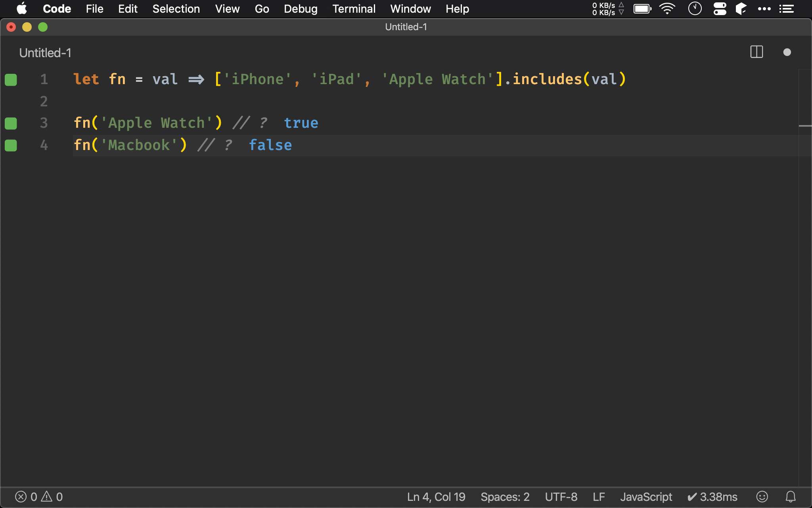Click the green coverage indicator on line 3
This screenshot has width=812, height=508.
[x=11, y=123]
